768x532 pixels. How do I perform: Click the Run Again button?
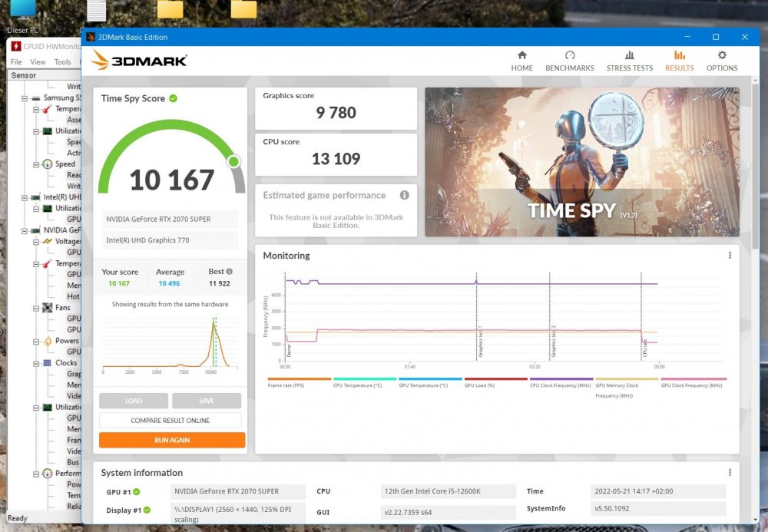click(x=172, y=440)
